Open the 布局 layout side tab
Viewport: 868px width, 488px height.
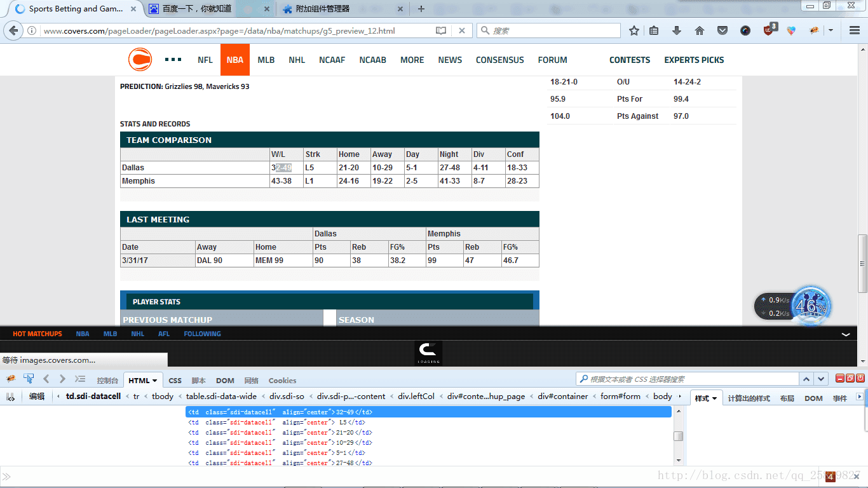coord(787,398)
